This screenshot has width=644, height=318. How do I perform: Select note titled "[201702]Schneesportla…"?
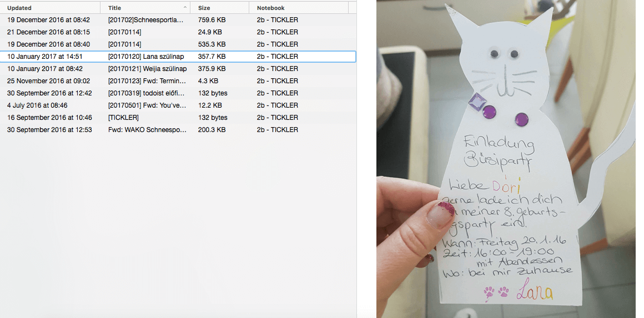coord(146,19)
